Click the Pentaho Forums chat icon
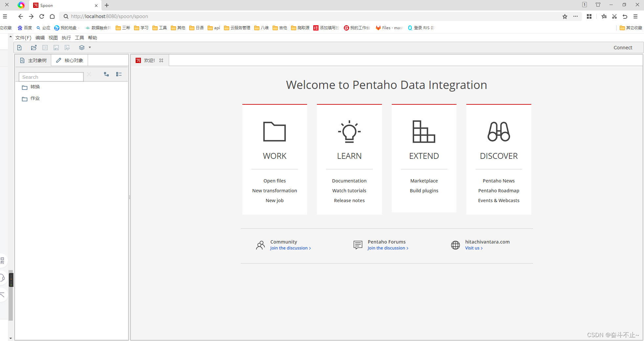This screenshot has height=341, width=644. 358,245
